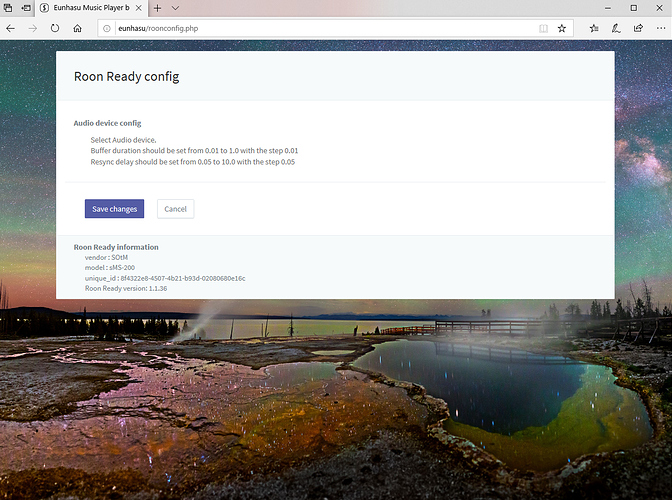
Task: Click the Roon Ready config heading
Action: (126, 76)
